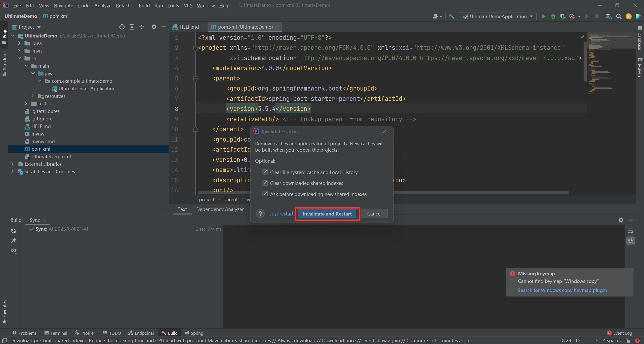Open Build view options eye icon
The width and height of the screenshot is (644, 344).
(x=14, y=251)
